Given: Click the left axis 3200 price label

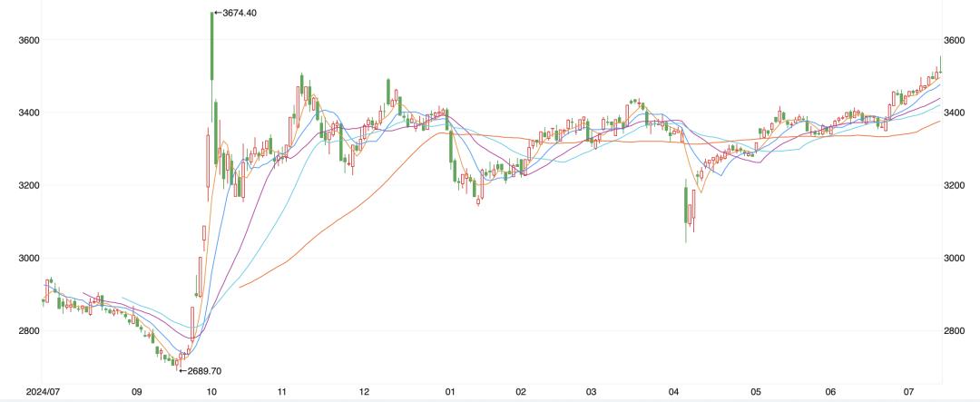Looking at the screenshot, I should click(29, 186).
